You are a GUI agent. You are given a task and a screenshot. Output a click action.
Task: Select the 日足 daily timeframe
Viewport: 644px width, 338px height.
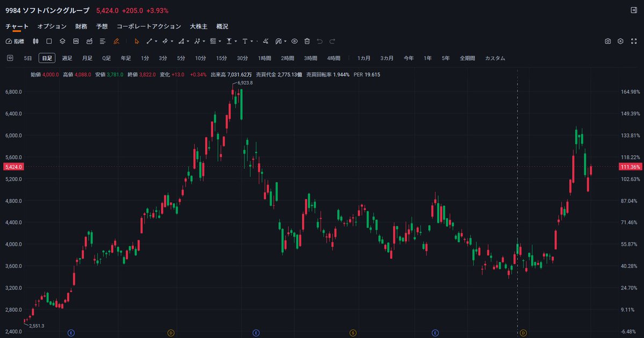click(x=47, y=59)
